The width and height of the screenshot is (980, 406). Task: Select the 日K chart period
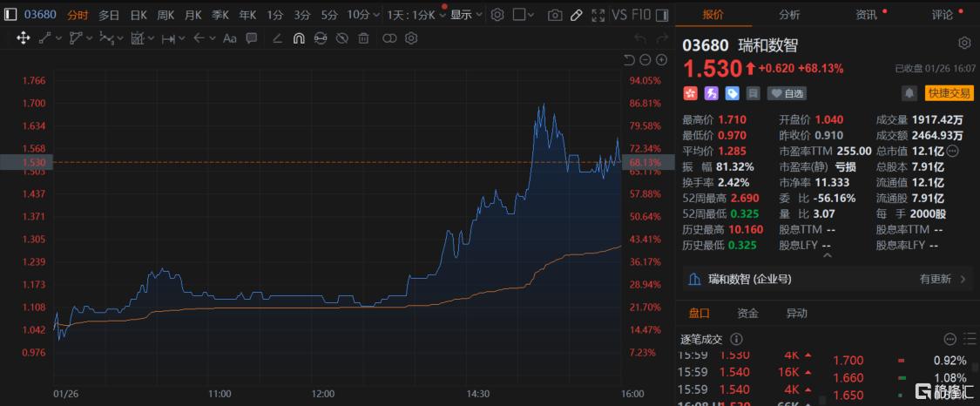pyautogui.click(x=139, y=15)
